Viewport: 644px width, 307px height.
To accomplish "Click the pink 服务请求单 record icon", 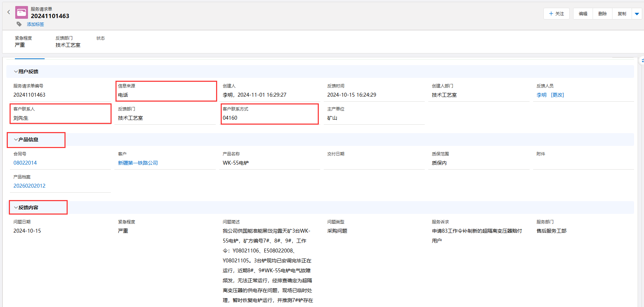I will click(x=22, y=12).
